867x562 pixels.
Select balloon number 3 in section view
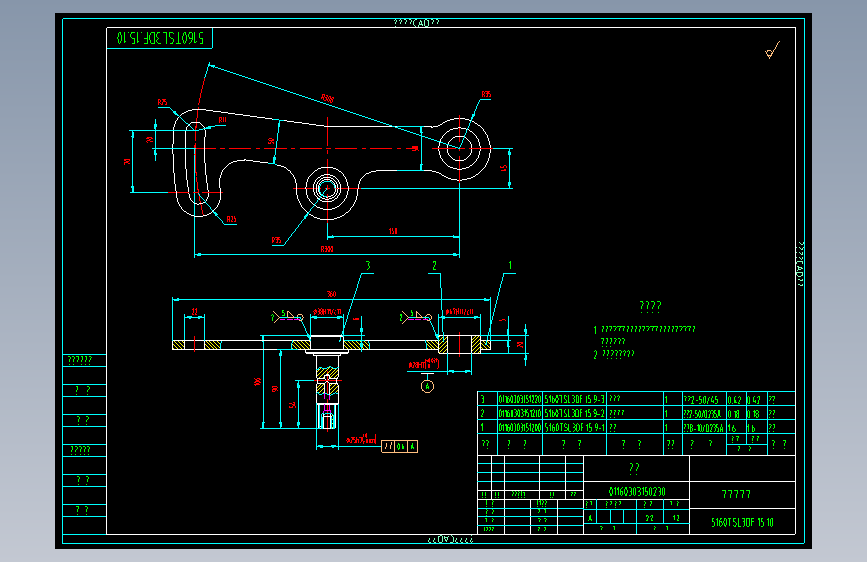point(368,266)
